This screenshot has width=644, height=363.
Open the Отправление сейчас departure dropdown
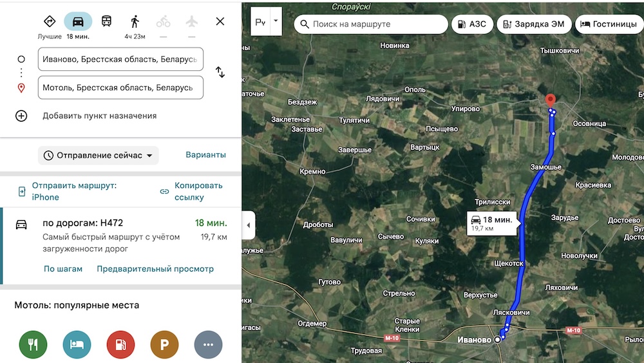(x=99, y=155)
